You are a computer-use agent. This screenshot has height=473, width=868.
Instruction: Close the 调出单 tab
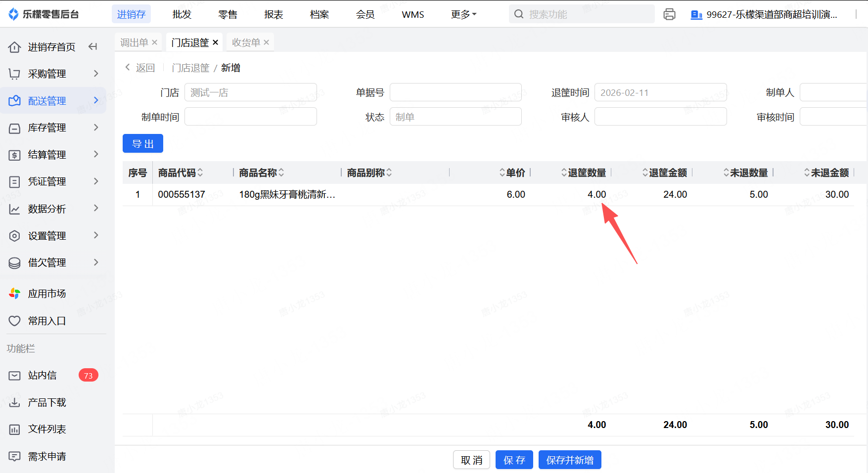coord(154,43)
